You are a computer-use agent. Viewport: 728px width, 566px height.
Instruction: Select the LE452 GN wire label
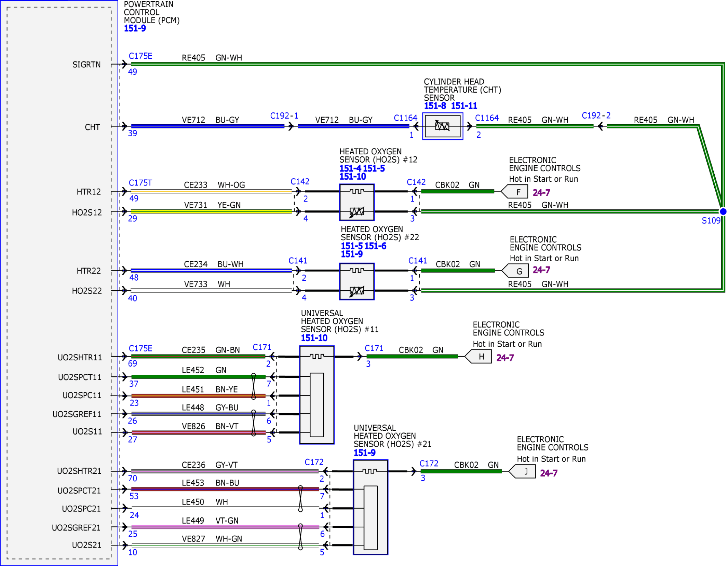[204, 370]
